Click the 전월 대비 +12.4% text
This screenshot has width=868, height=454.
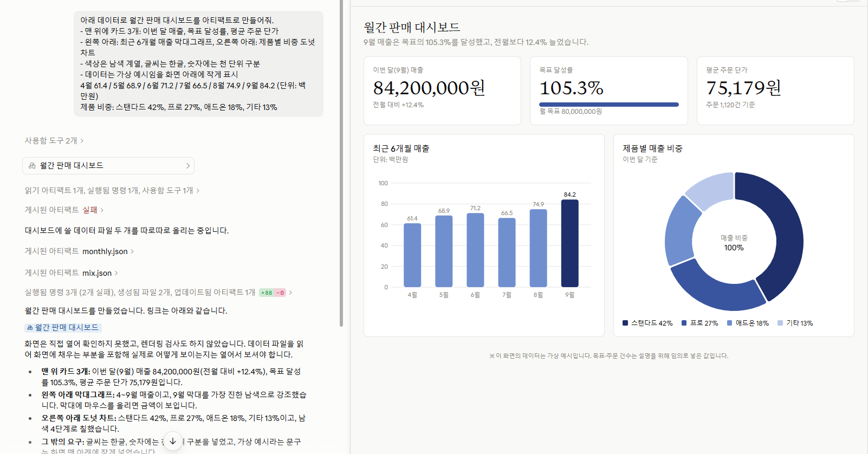398,105
